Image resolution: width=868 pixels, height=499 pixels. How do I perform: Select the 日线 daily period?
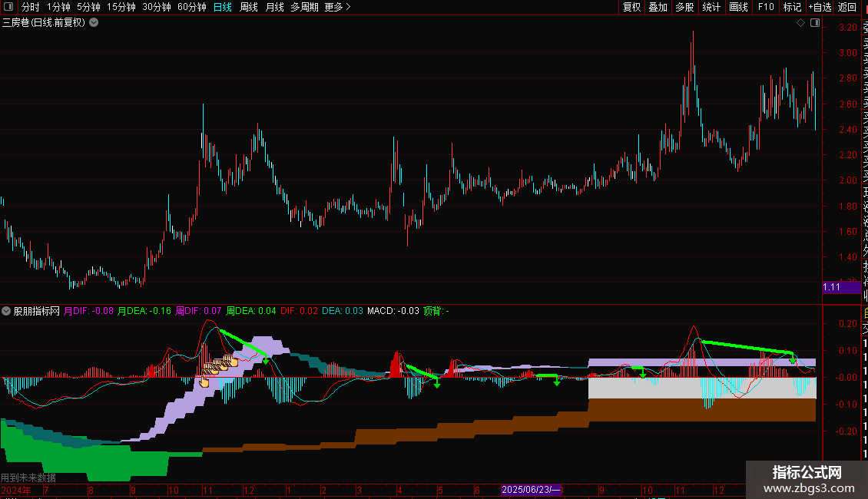click(x=222, y=7)
